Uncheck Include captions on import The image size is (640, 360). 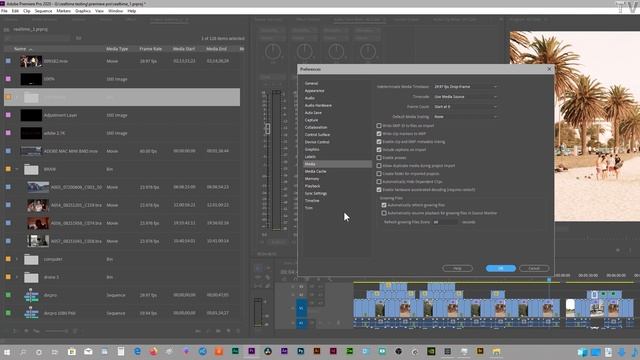[x=379, y=150]
